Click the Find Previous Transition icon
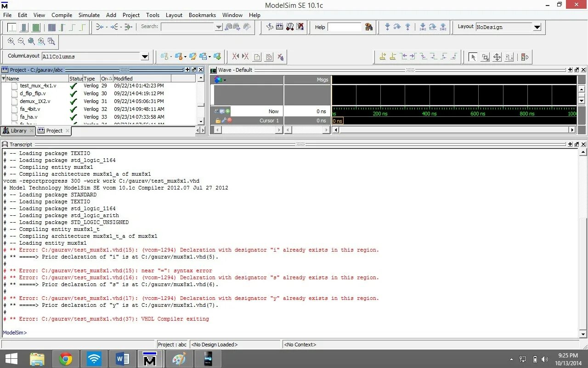Image resolution: width=588 pixels, height=368 pixels. coord(404,57)
